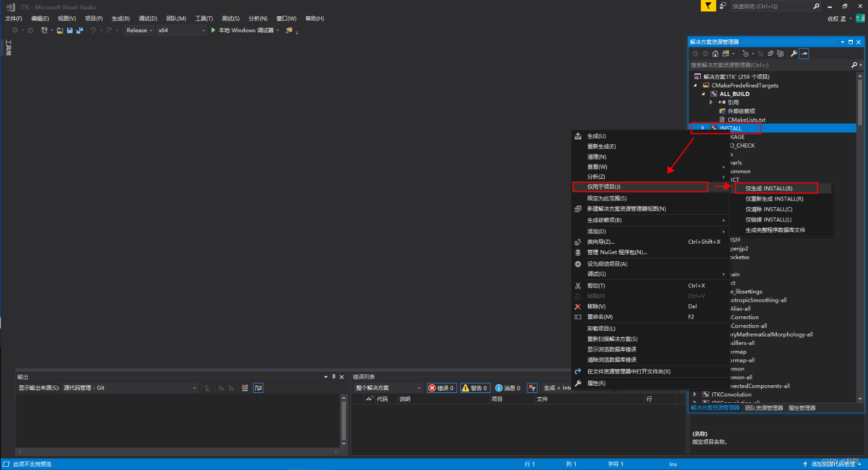Toggle the Warnings 0 filter in Error List
868x470 pixels.
click(475, 388)
